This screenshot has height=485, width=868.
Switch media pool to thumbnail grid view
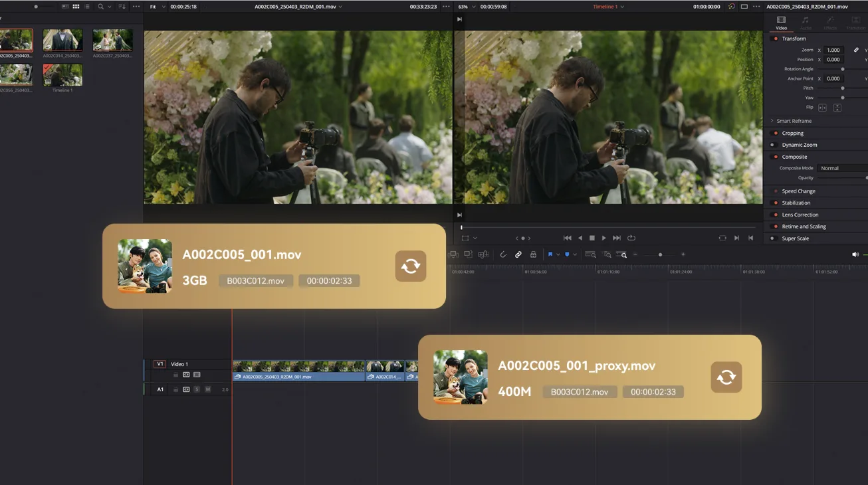76,7
